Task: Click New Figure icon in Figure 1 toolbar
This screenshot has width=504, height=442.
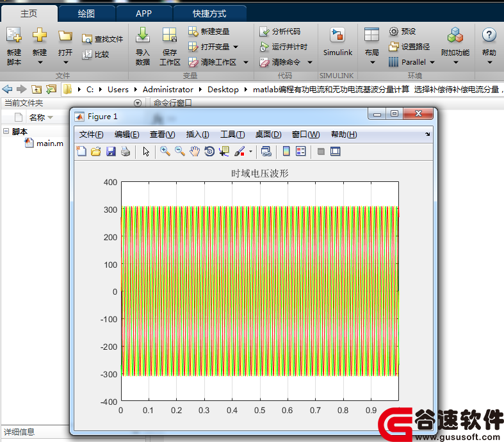Action: click(81, 151)
